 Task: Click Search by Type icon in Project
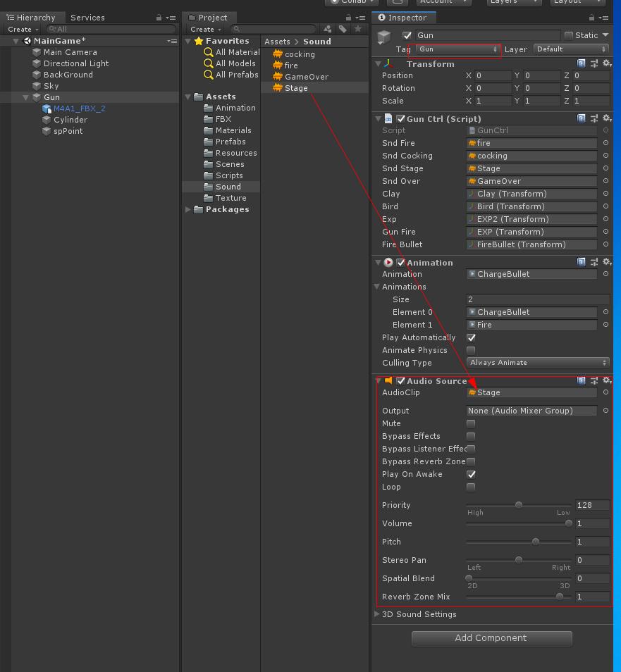click(x=328, y=29)
